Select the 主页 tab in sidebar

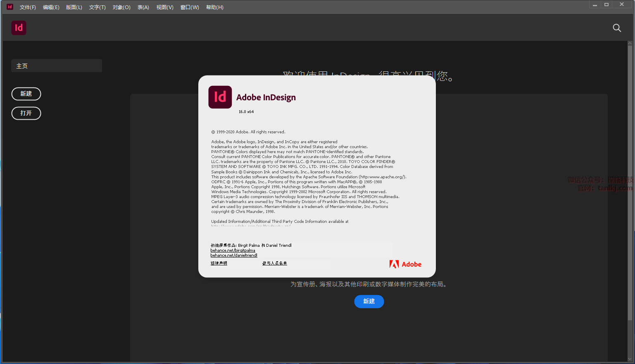coord(57,66)
